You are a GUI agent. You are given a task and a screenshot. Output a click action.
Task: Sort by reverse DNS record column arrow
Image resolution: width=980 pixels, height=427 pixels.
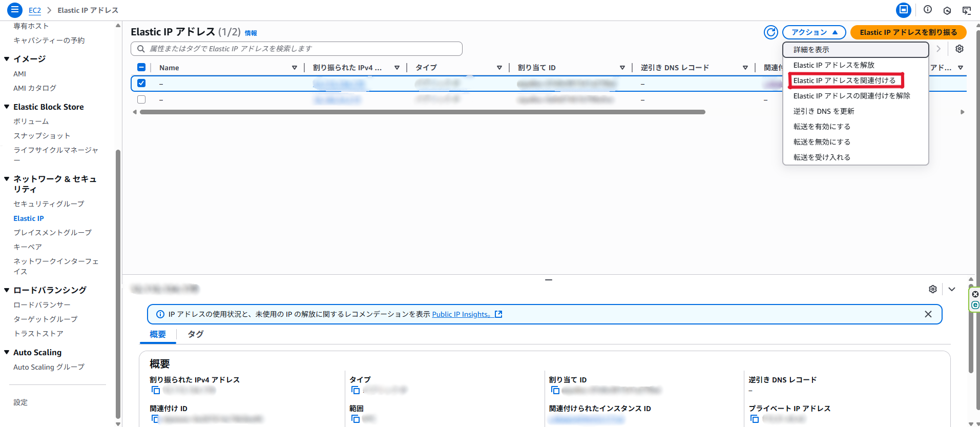tap(745, 68)
